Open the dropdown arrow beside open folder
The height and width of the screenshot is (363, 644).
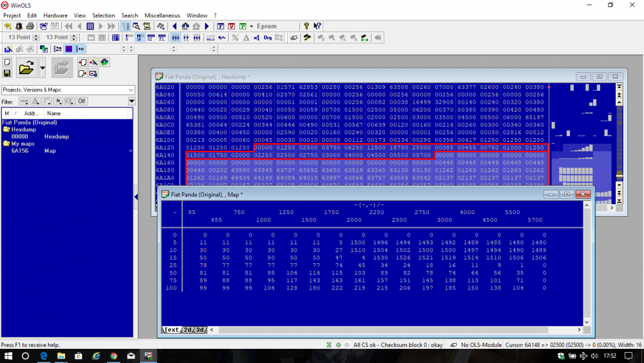click(x=43, y=68)
